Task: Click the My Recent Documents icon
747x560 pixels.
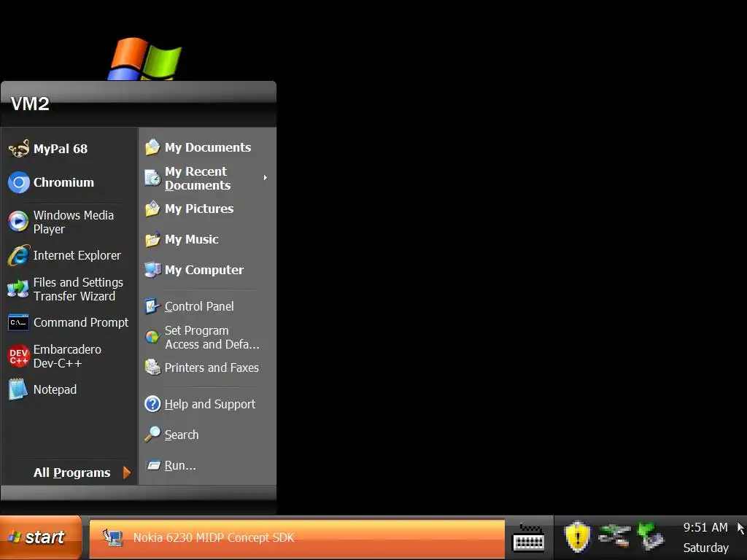Action: click(152, 178)
